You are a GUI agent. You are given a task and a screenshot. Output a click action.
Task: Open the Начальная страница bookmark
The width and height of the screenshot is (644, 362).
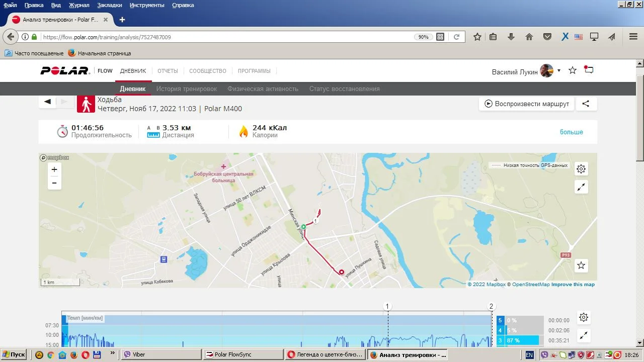click(x=100, y=53)
